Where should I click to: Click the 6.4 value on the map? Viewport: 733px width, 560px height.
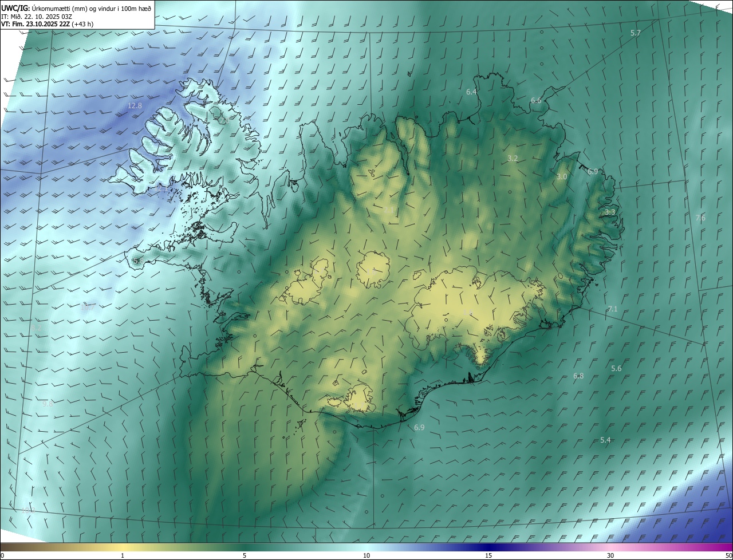coord(471,92)
